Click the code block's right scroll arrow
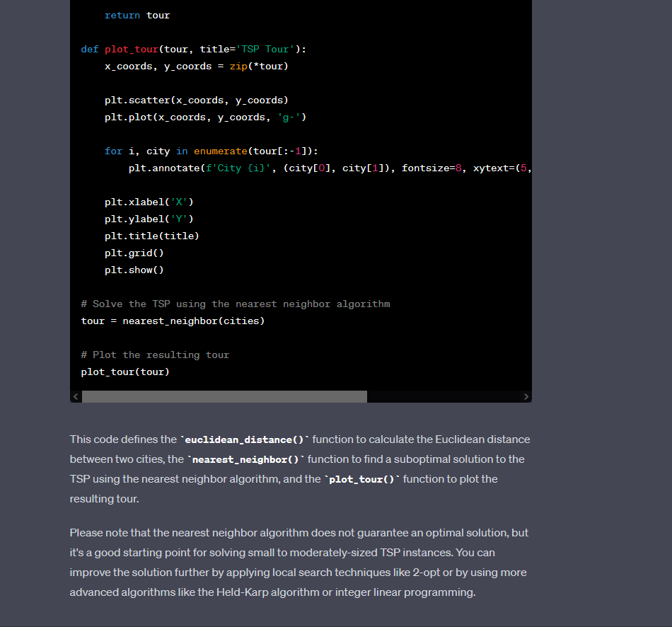This screenshot has height=627, width=672. pyautogui.click(x=526, y=397)
